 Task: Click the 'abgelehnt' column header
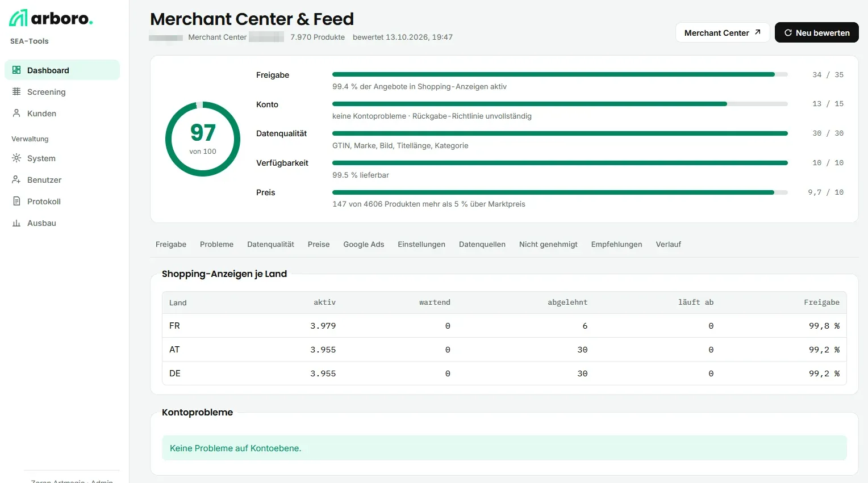(567, 303)
